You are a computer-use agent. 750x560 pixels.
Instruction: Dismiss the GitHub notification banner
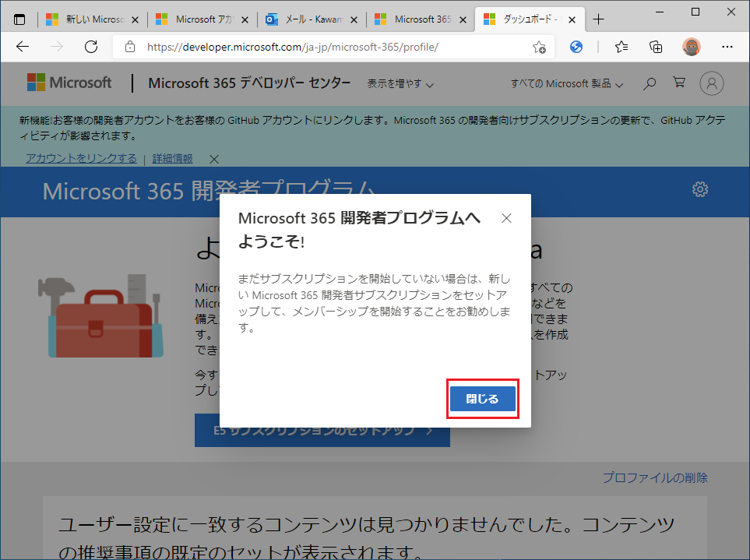214,159
